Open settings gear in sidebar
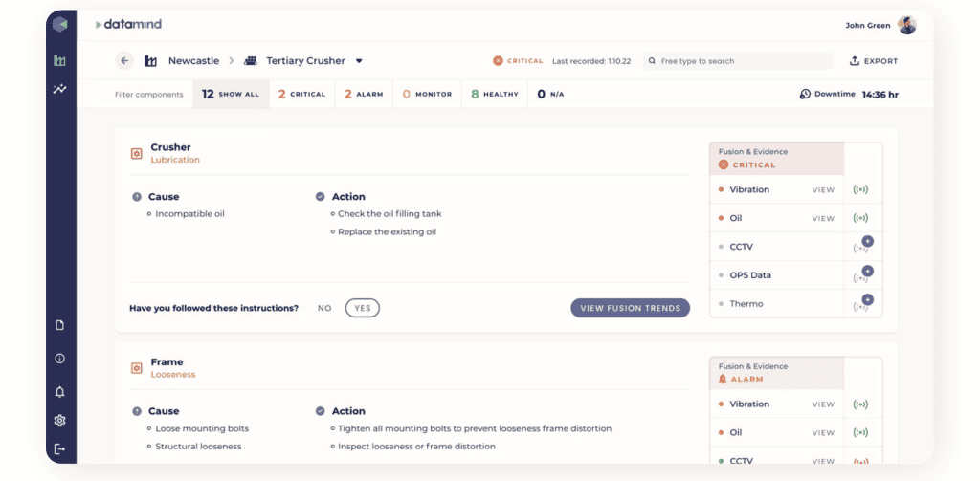 coord(60,421)
